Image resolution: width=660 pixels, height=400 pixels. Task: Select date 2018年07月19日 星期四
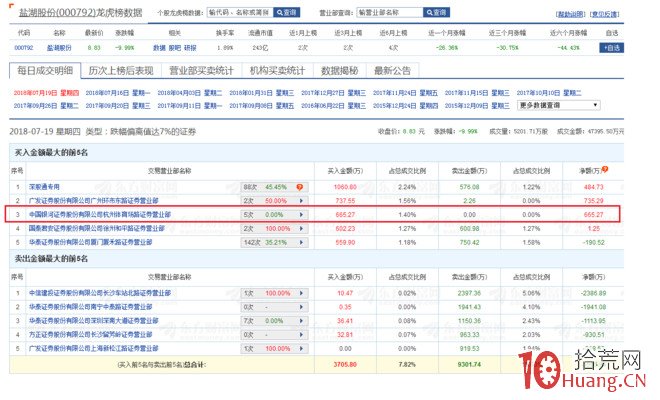(x=46, y=93)
